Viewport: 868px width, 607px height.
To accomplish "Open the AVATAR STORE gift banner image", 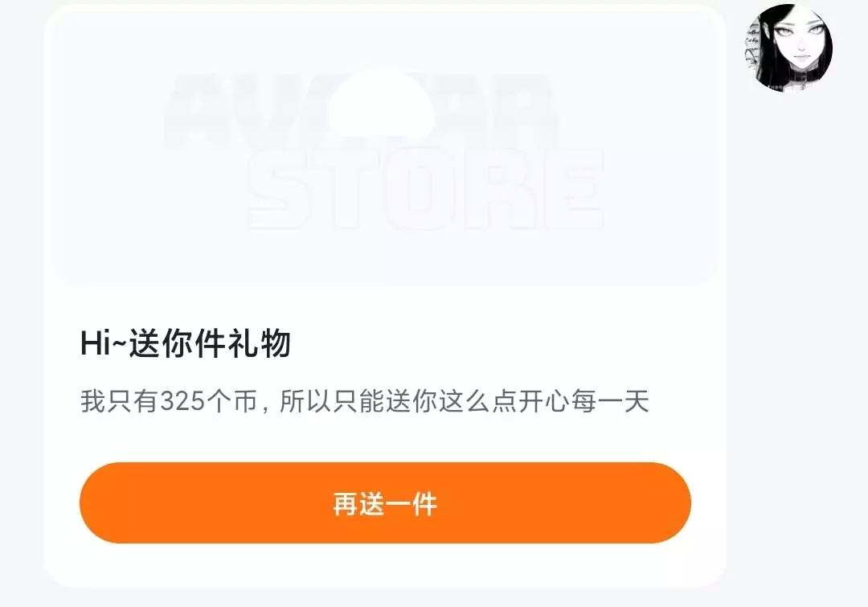I will pos(385,149).
